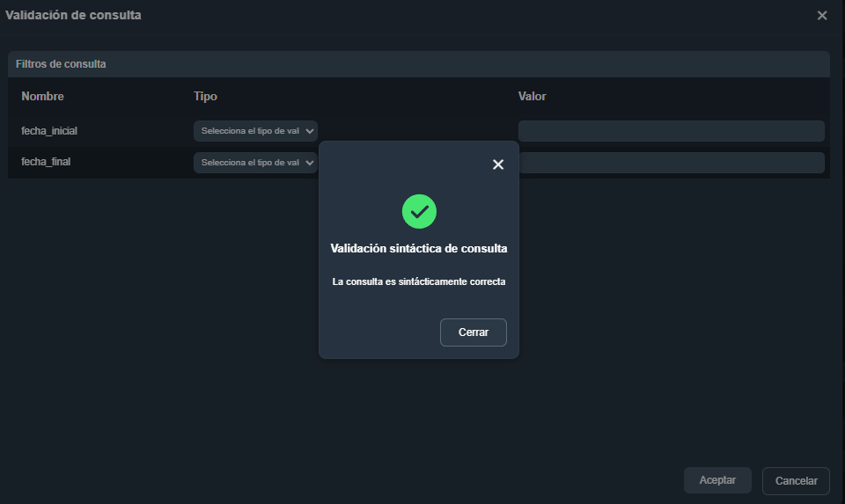Focus the Valor field for fecha_inicial
845x504 pixels.
click(x=671, y=131)
